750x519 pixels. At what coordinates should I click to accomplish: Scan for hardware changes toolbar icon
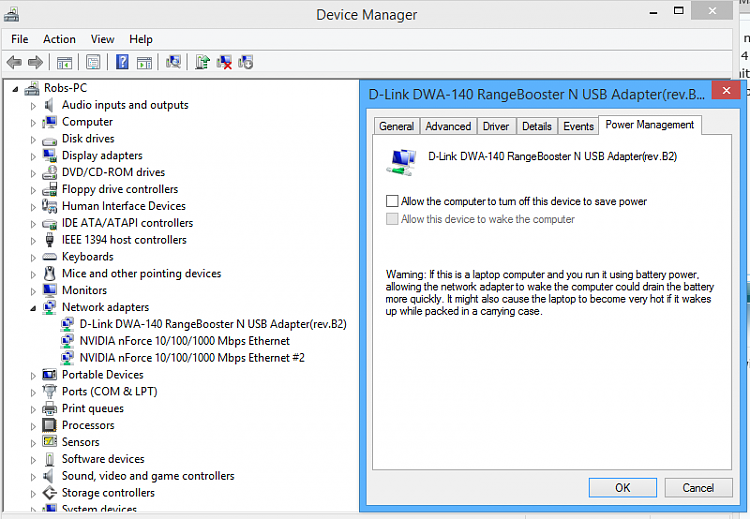coord(173,62)
